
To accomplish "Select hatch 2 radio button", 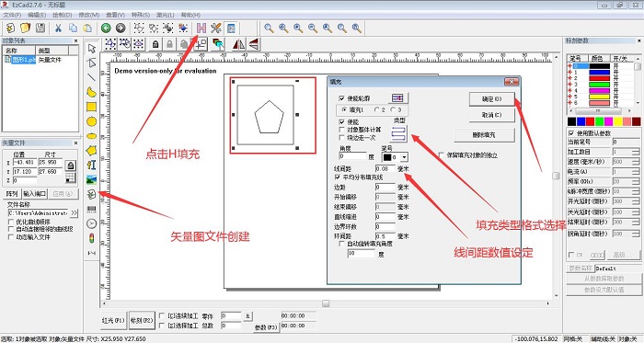I will pyautogui.click(x=377, y=110).
